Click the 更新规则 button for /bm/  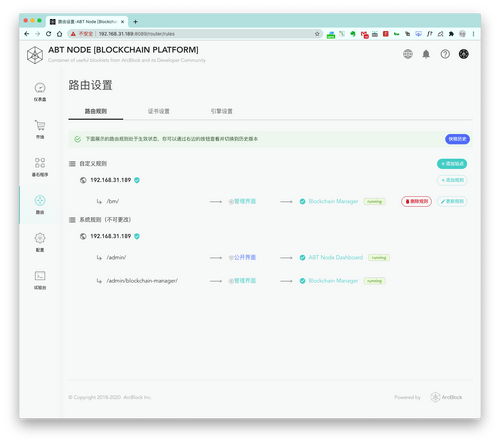(x=452, y=201)
